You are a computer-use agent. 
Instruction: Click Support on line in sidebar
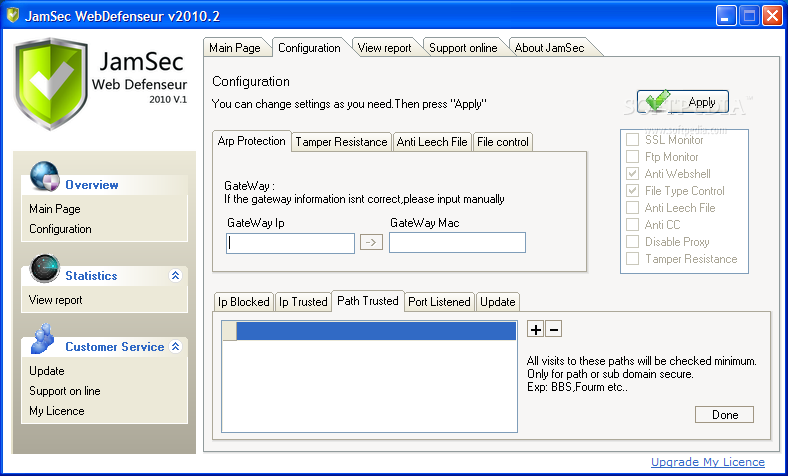65,391
